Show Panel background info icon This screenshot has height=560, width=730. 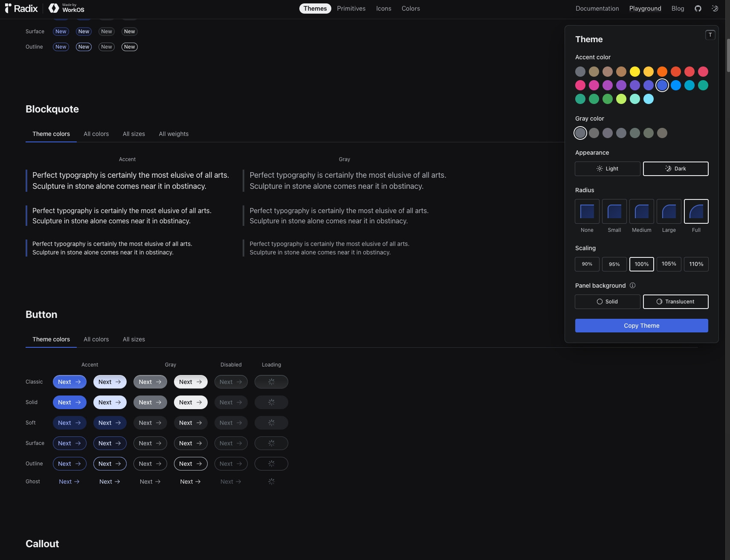632,286
